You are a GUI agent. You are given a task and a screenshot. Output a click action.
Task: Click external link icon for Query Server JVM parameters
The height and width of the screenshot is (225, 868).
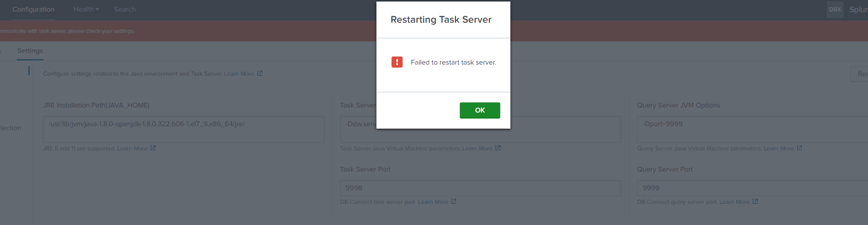click(799, 148)
